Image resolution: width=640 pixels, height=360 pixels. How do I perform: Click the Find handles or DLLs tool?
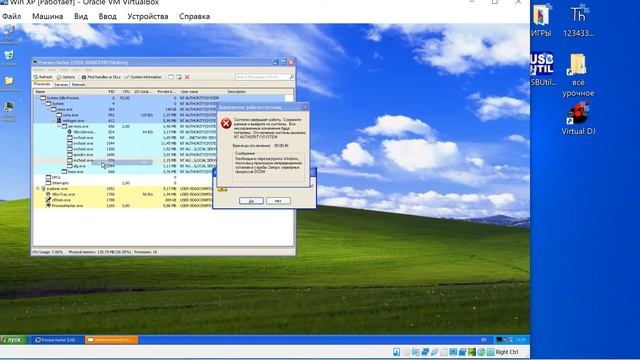click(x=101, y=77)
